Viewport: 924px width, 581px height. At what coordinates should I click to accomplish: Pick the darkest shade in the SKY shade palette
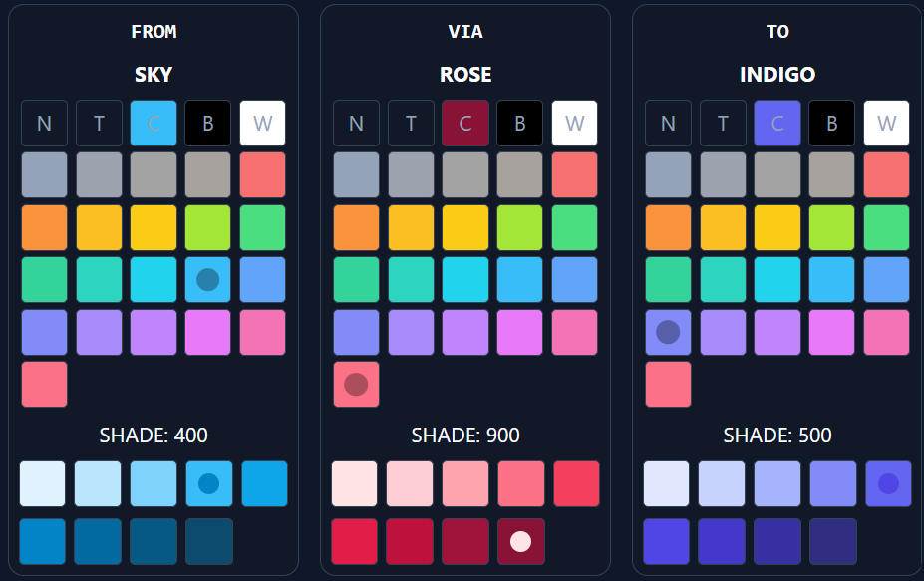point(209,541)
